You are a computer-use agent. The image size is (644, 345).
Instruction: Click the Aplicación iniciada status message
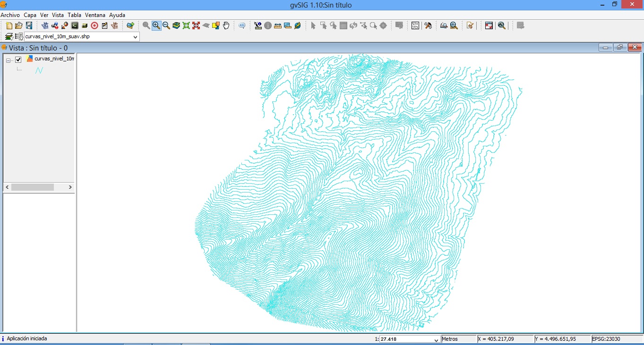click(x=26, y=338)
